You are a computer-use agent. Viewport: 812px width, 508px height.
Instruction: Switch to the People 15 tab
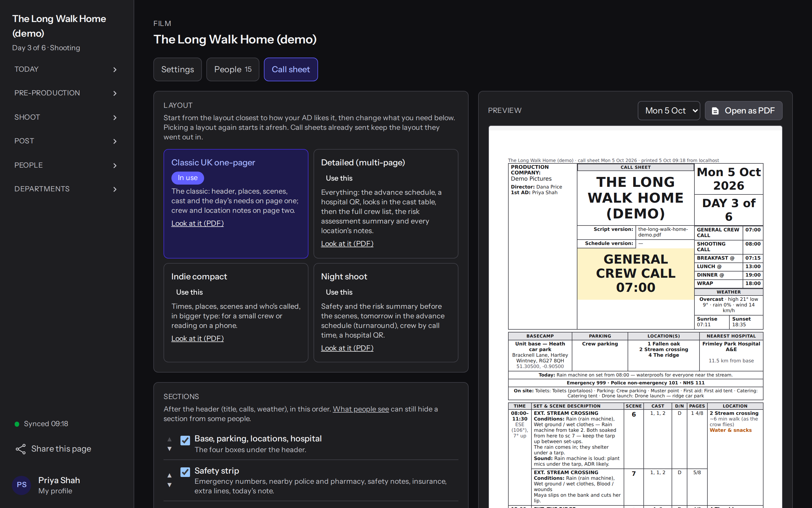pos(233,69)
